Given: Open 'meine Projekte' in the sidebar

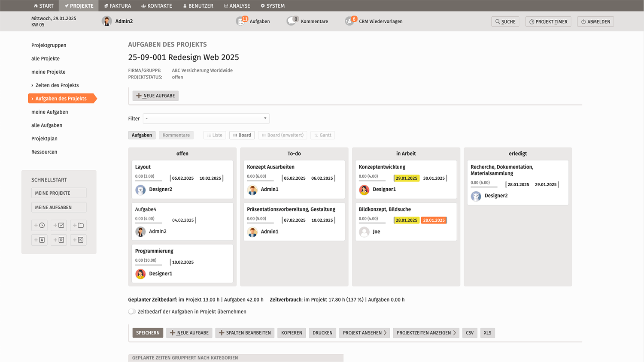Looking at the screenshot, I should tap(49, 72).
